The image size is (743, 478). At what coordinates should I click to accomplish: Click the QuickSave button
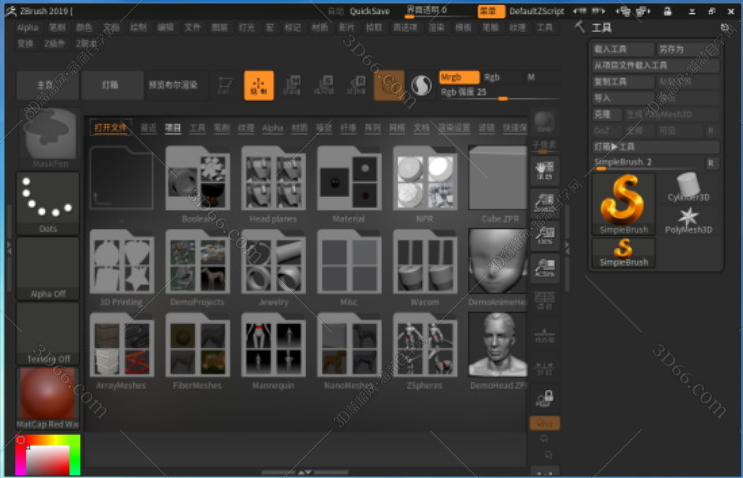369,11
